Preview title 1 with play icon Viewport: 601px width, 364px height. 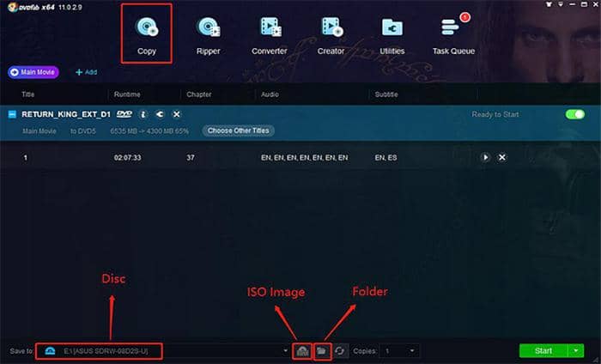coord(485,157)
